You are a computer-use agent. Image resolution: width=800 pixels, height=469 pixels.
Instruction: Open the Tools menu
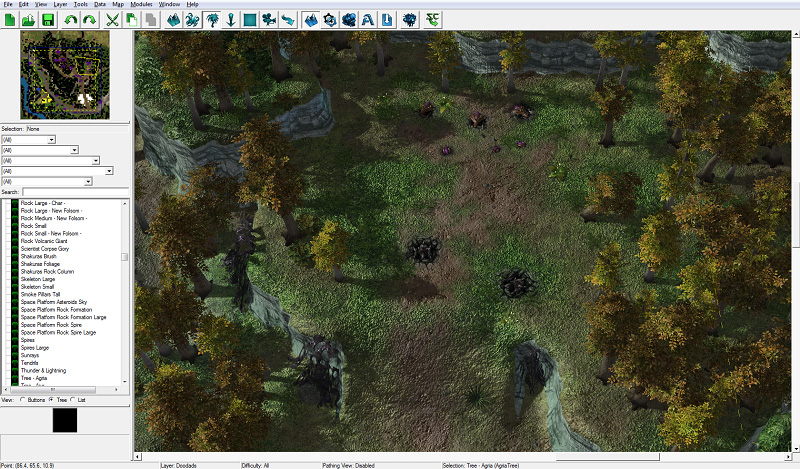click(81, 4)
